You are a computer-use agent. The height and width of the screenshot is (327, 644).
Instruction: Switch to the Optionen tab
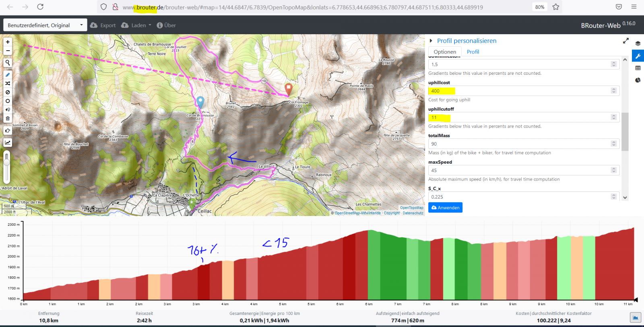(x=445, y=51)
